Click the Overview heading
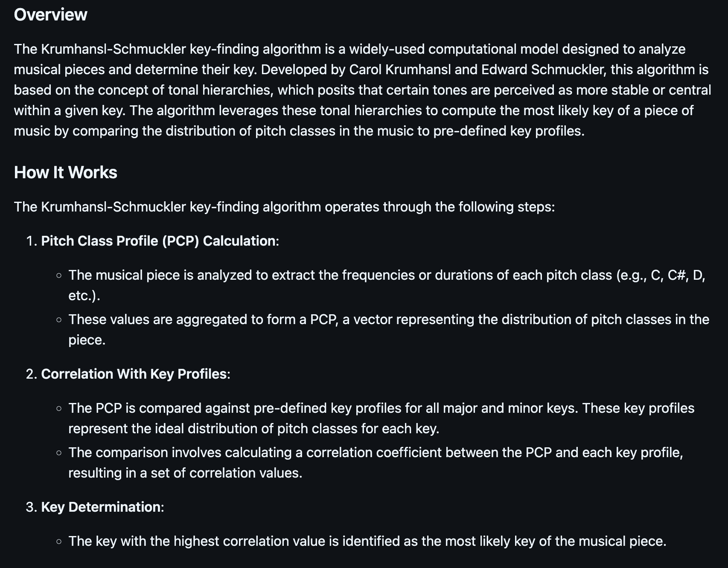Viewport: 728px width, 568px height. (50, 15)
